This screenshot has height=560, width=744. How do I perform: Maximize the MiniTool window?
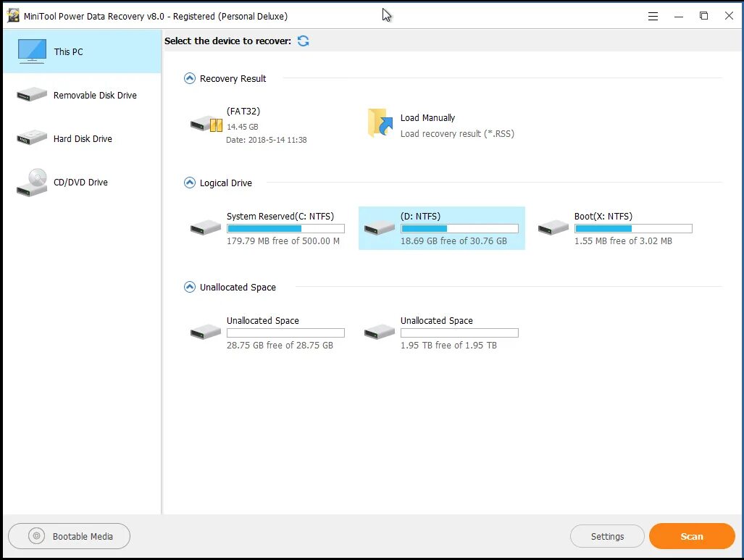[x=703, y=16]
